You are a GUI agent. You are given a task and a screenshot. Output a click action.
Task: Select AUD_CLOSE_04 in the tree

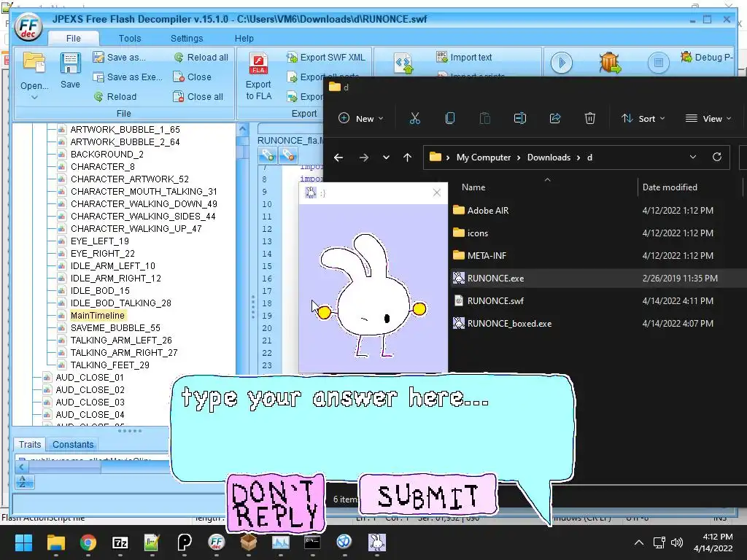coord(90,414)
